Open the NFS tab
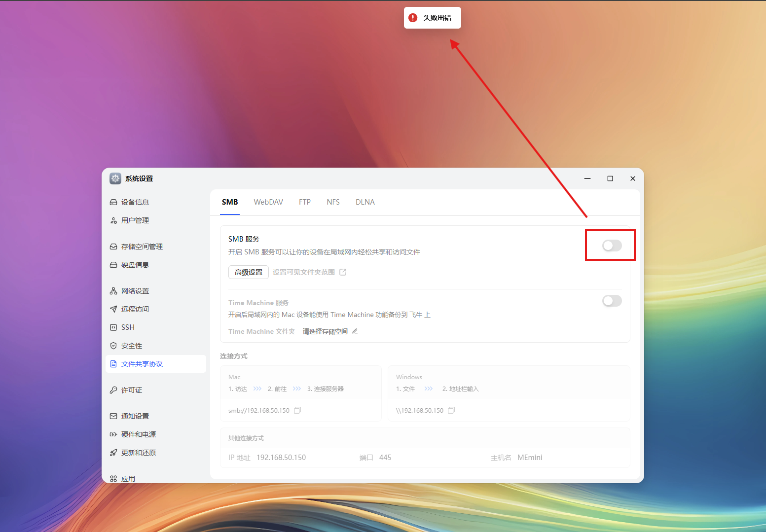Viewport: 766px width, 532px height. (x=333, y=202)
